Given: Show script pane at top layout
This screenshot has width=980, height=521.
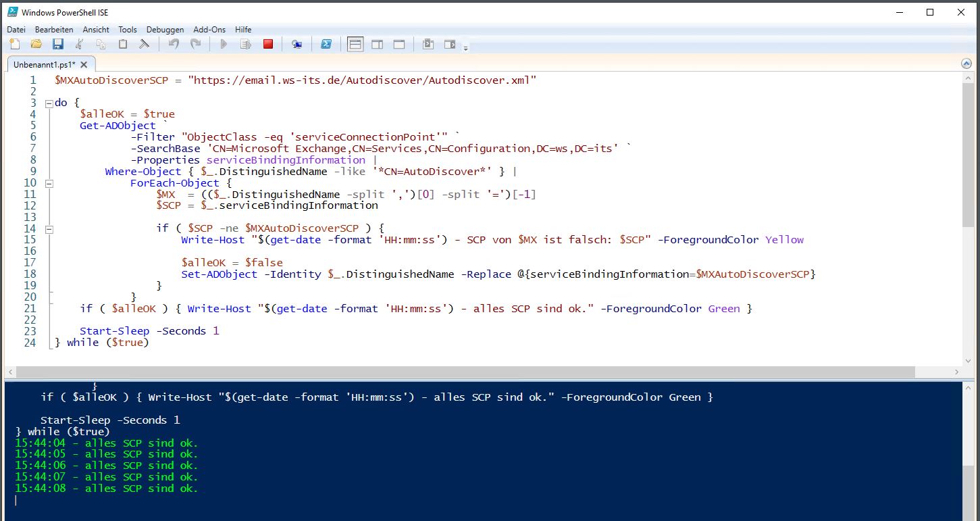Looking at the screenshot, I should point(355,44).
